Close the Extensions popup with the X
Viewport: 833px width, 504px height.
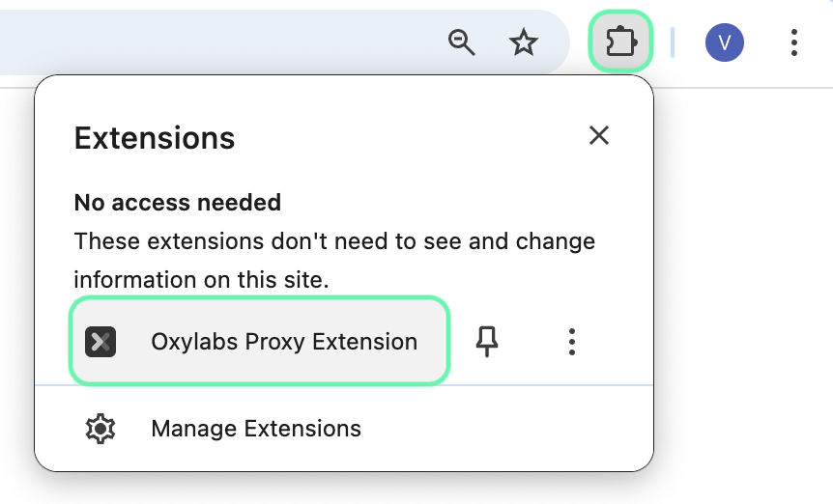click(x=599, y=135)
